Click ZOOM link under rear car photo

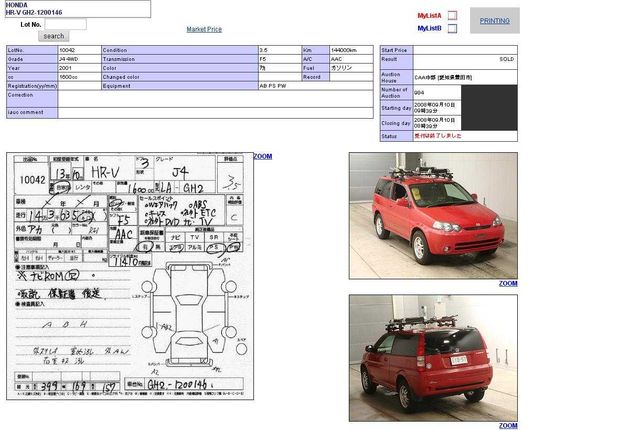[x=508, y=426]
